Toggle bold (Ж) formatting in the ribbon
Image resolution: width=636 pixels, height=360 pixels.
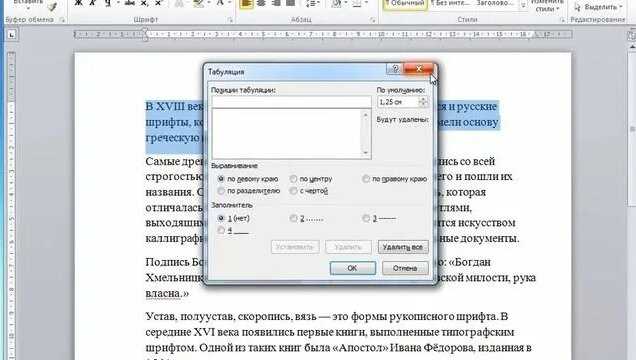click(x=79, y=3)
